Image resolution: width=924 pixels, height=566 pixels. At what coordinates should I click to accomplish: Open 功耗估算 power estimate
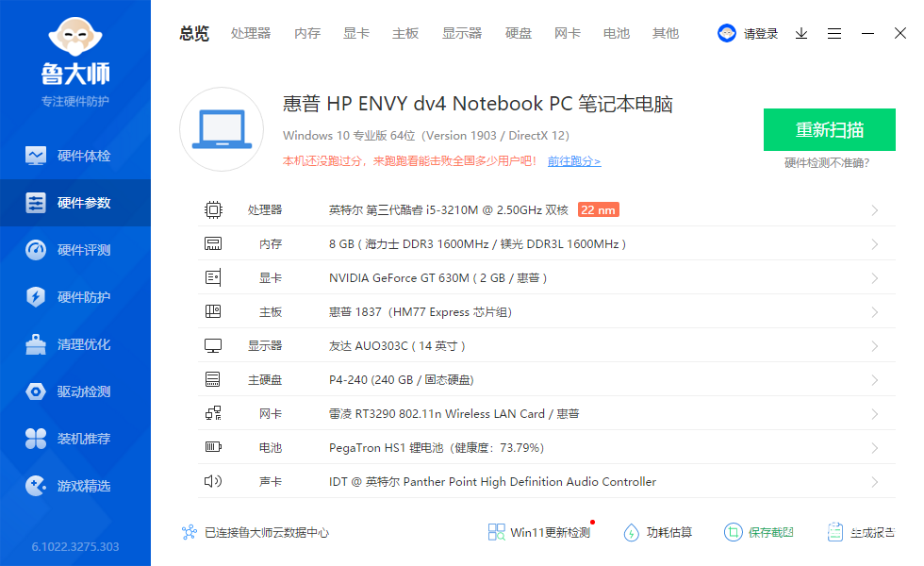click(658, 532)
